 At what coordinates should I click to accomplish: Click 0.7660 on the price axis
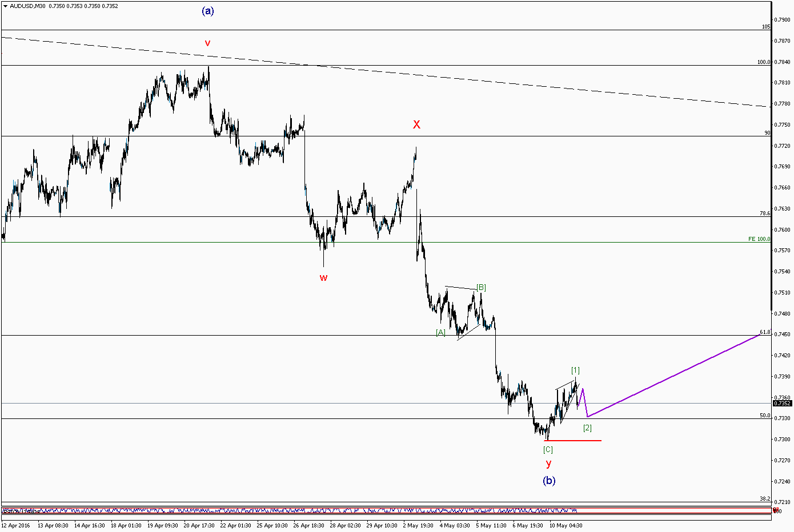[783, 188]
